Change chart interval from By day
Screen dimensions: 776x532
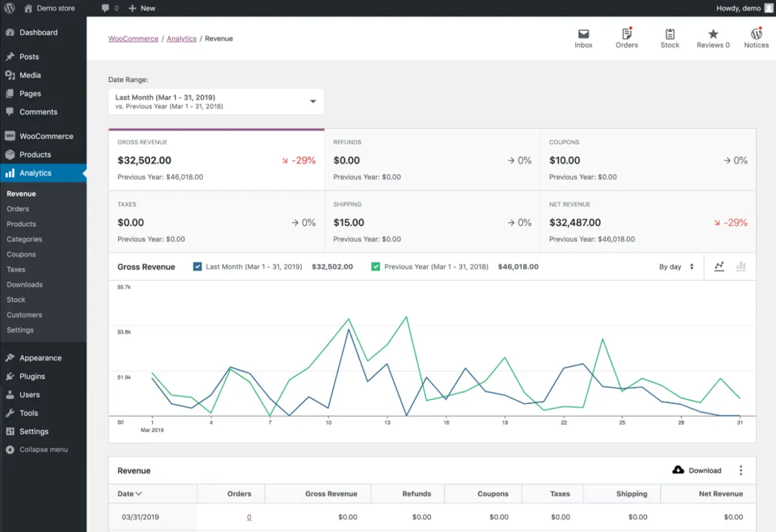click(x=676, y=266)
